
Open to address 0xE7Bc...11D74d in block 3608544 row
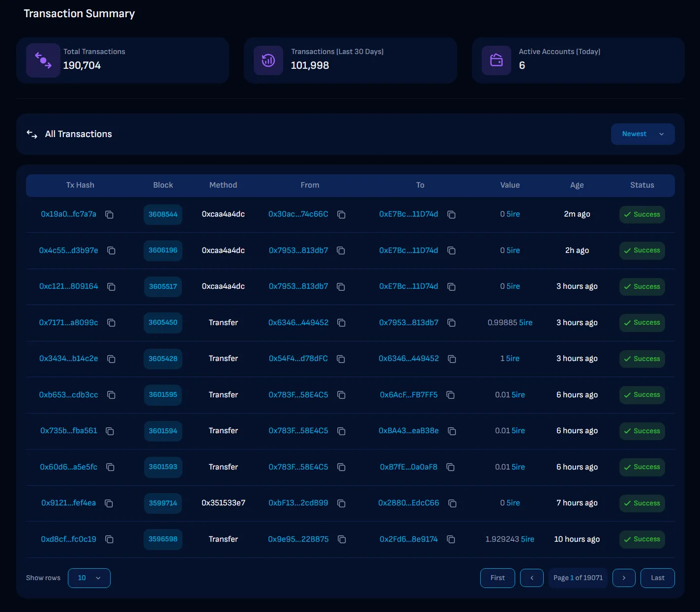[408, 214]
